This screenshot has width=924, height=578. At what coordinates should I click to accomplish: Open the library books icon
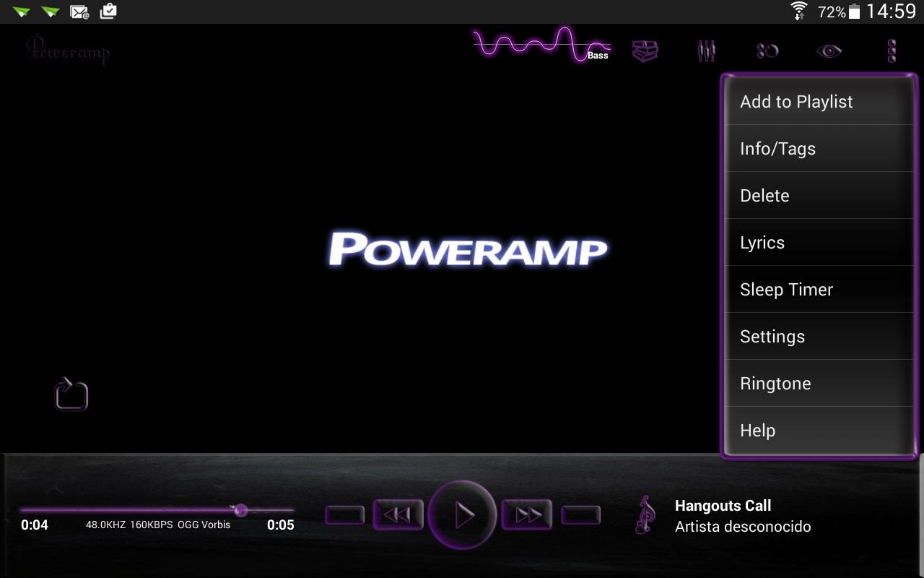pyautogui.click(x=645, y=51)
